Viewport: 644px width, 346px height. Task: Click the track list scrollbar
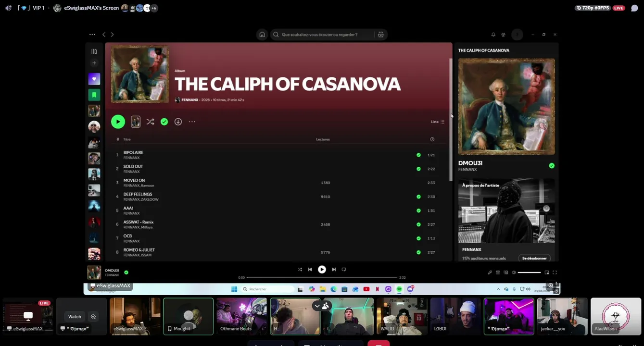[x=451, y=120]
